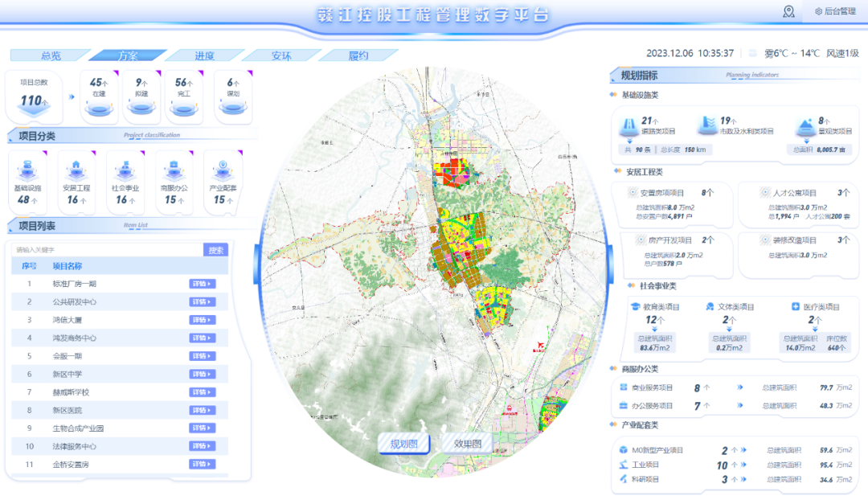This screenshot has width=868, height=500.
Task: Click the 道路类项目 road icon
Action: [x=628, y=127]
